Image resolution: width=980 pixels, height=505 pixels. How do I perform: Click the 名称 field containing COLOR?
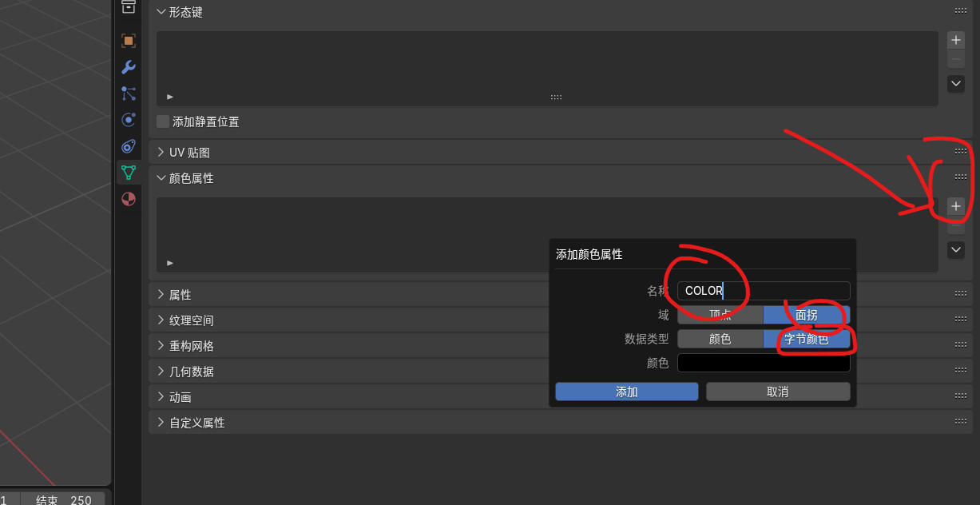764,291
